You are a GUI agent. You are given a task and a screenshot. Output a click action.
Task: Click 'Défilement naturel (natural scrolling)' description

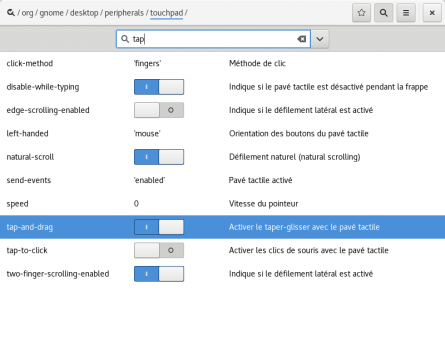point(295,157)
